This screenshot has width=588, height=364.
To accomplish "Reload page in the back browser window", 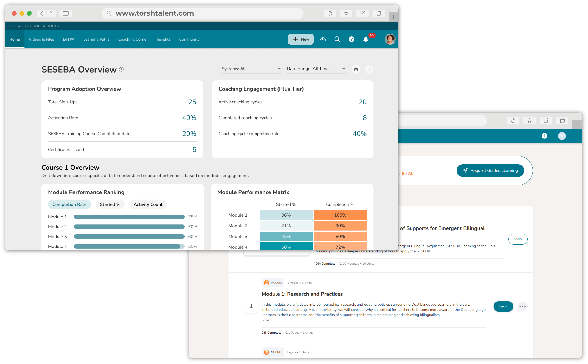I will [513, 121].
